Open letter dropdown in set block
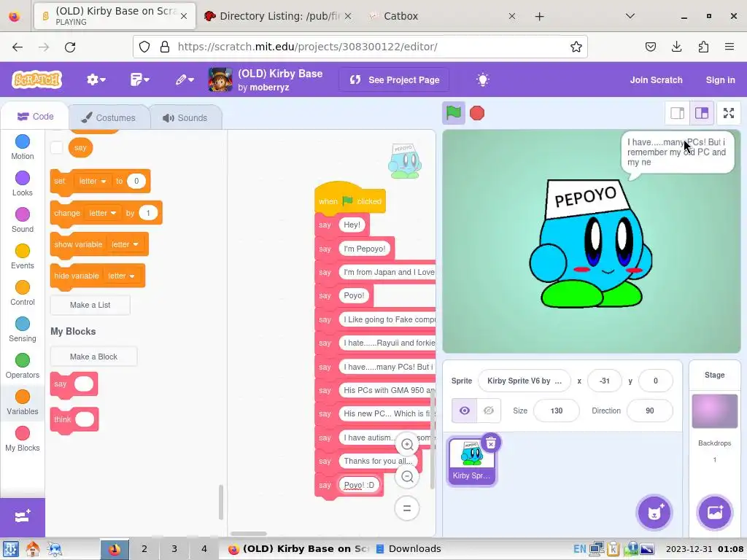Image resolution: width=747 pixels, height=560 pixels. 93,181
